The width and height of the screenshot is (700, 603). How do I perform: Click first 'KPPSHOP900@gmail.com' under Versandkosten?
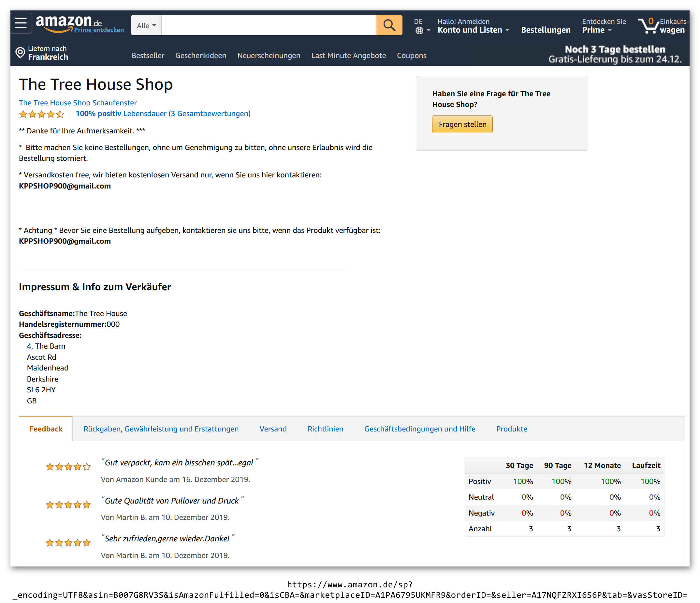click(x=65, y=186)
